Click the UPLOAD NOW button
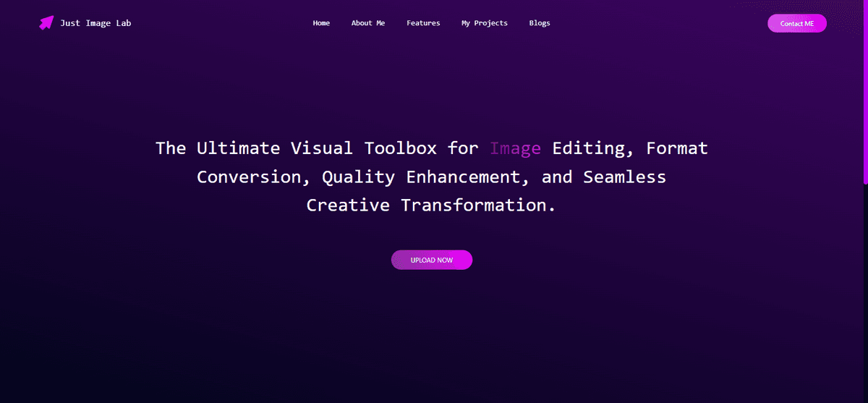Image resolution: width=868 pixels, height=403 pixels. pos(432,260)
